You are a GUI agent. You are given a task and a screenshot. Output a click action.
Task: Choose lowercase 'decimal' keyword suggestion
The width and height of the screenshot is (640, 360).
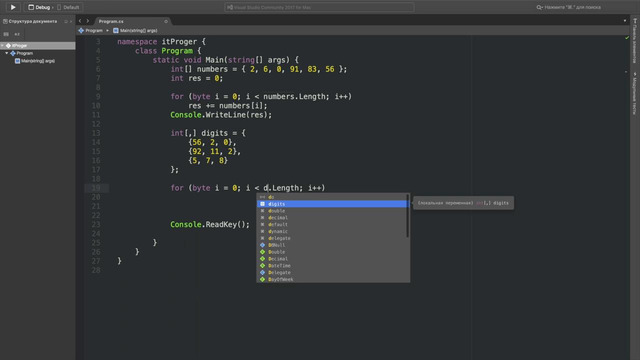click(332, 218)
